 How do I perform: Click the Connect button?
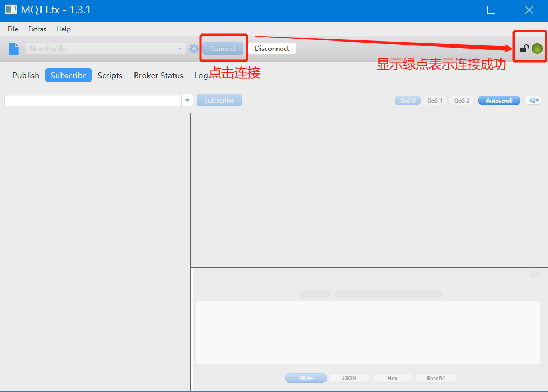click(223, 49)
